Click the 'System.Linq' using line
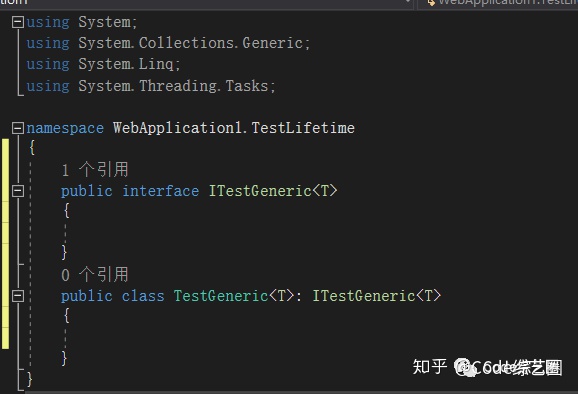The width and height of the screenshot is (578, 394). (103, 64)
